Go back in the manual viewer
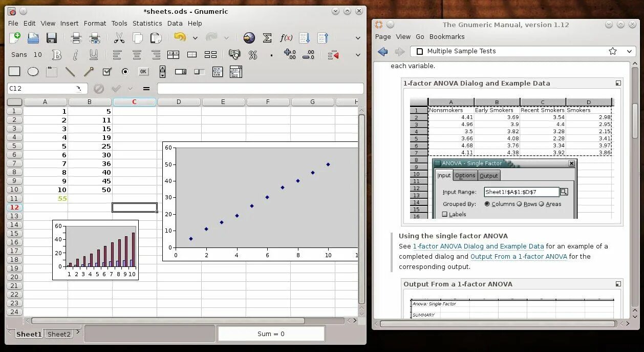The image size is (644, 352). tap(382, 51)
